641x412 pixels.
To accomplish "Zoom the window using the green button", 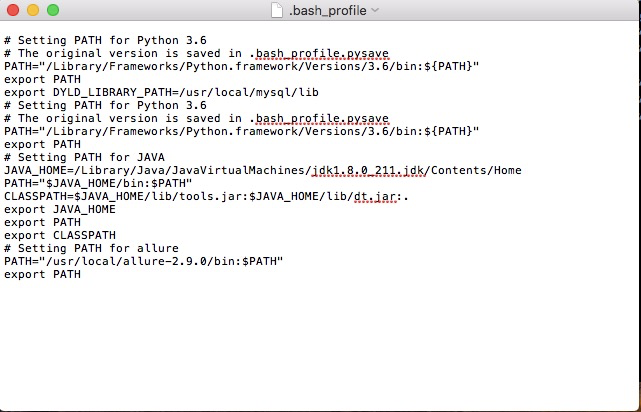I will pos(53,10).
